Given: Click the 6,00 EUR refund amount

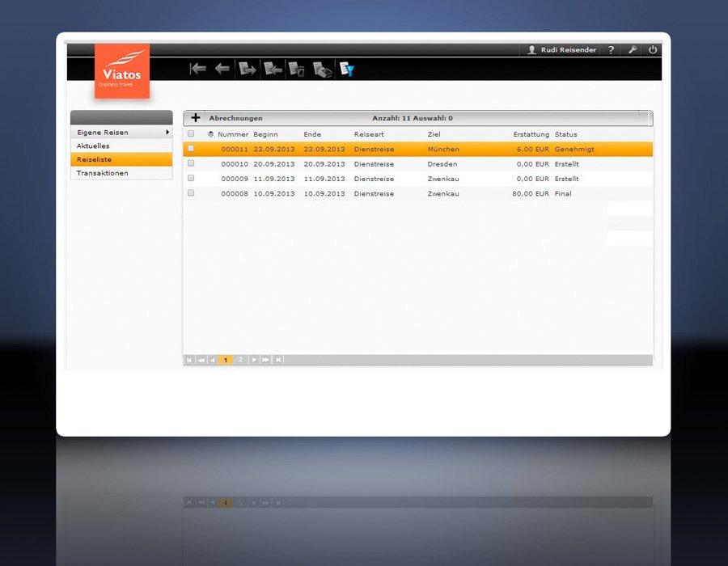Looking at the screenshot, I should (x=533, y=150).
